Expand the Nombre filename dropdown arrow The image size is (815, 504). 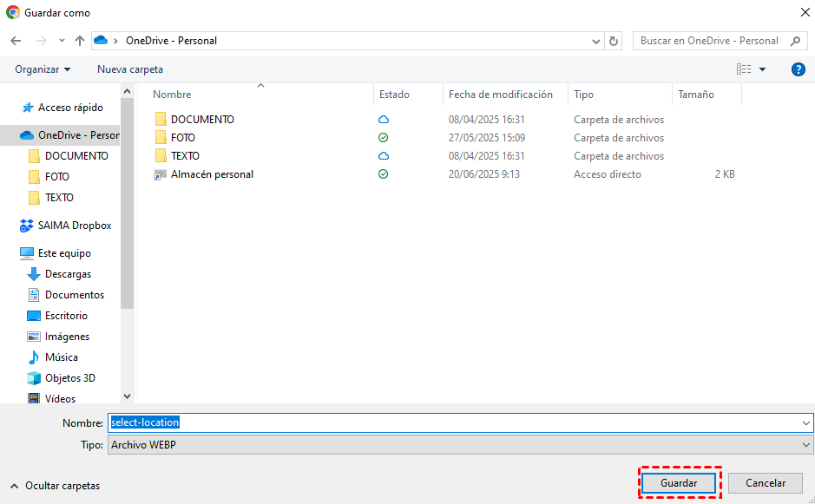coord(806,423)
